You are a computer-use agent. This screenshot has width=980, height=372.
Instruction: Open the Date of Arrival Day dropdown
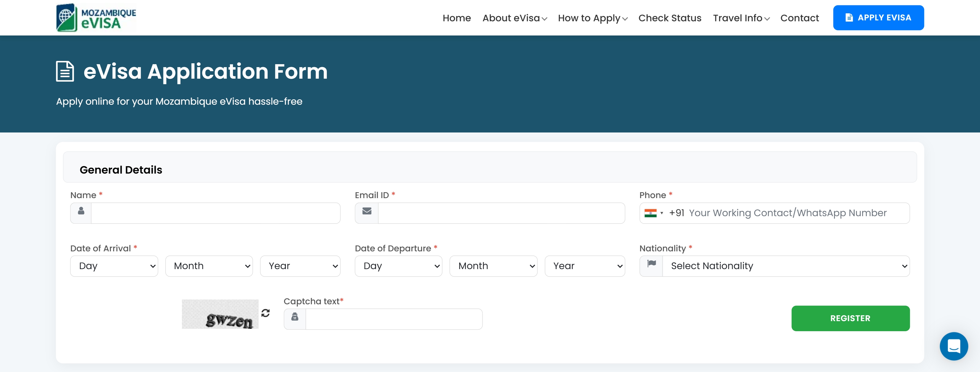(114, 266)
